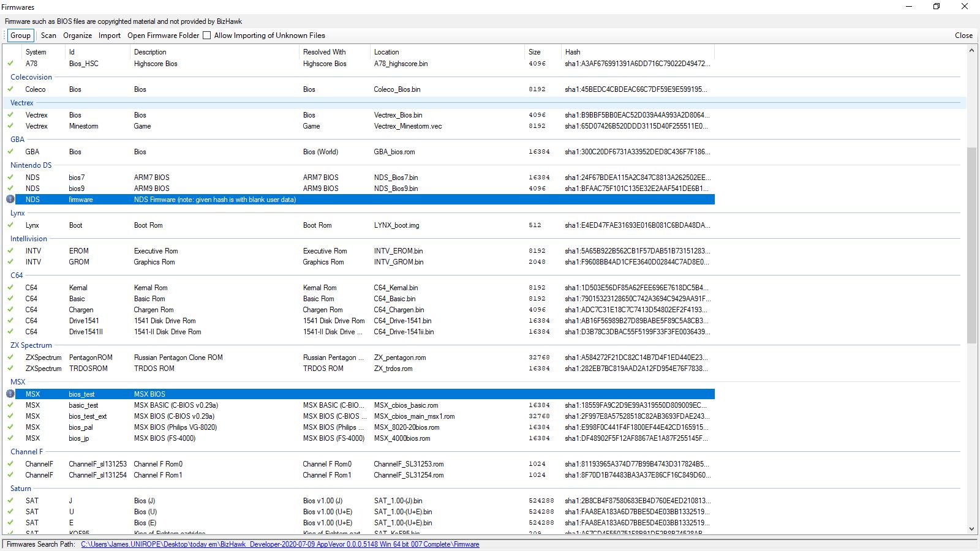Click the check icon for MSX bios_jp
Viewport: 980px width, 551px height.
pos(10,438)
